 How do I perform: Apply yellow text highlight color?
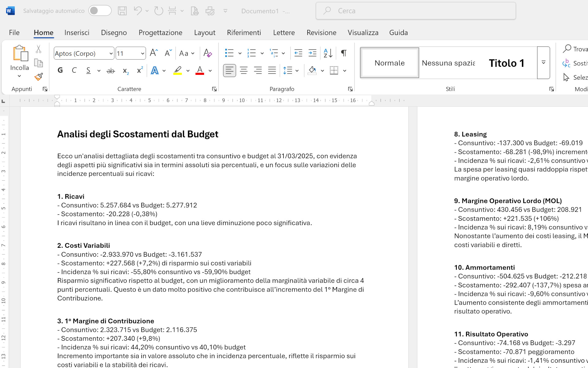[178, 71]
